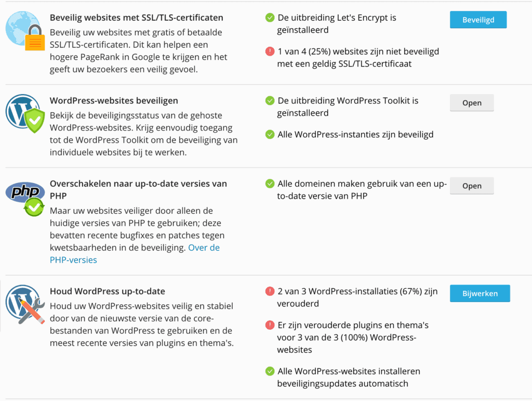Viewport: 532px width, 401px height.
Task: Click the SSL/TLS globe and padlock icon
Action: point(24,30)
